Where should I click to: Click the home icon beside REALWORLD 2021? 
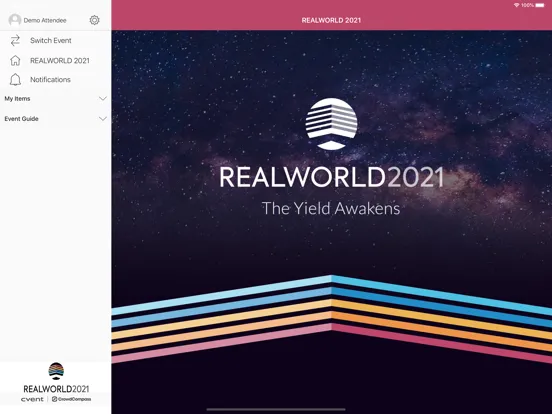(15, 61)
